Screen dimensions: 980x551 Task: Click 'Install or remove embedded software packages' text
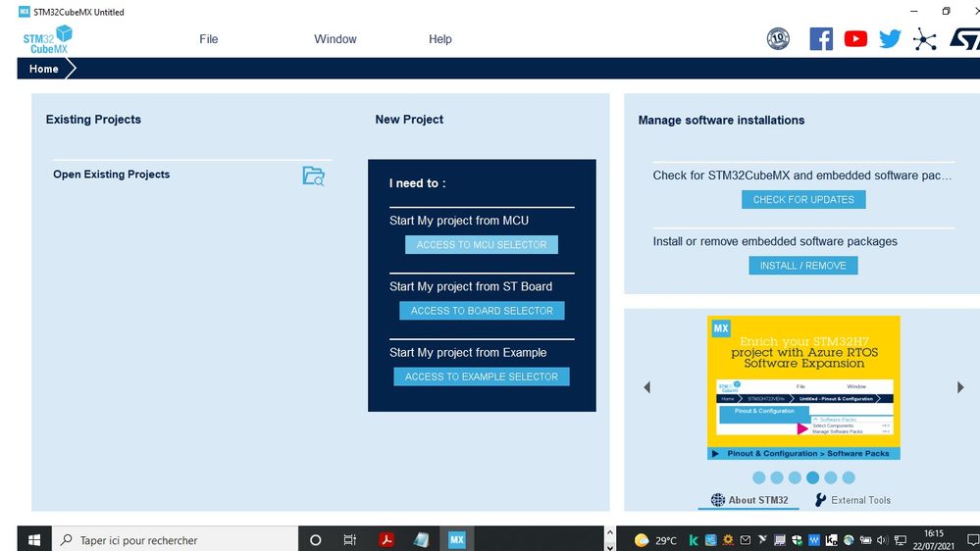(x=775, y=241)
